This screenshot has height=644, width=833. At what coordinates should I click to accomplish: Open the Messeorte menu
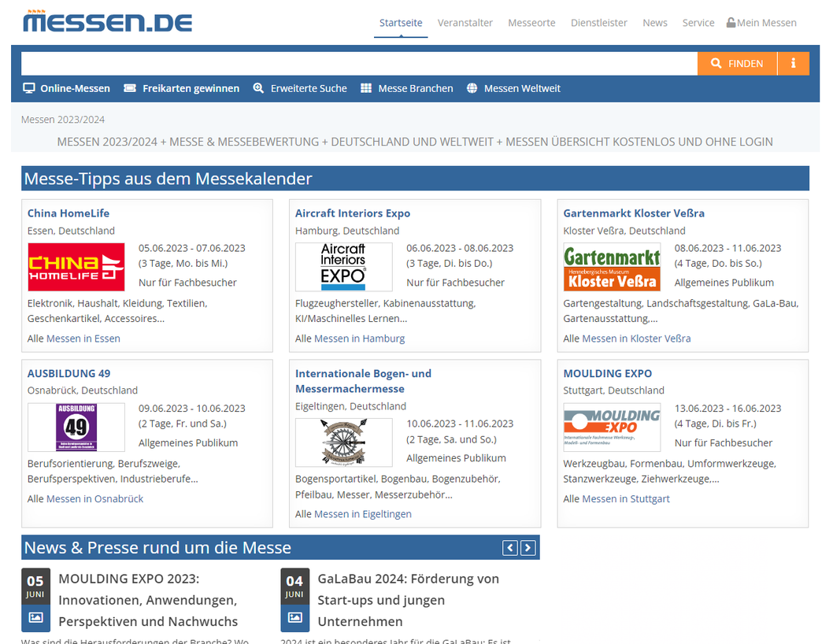531,23
